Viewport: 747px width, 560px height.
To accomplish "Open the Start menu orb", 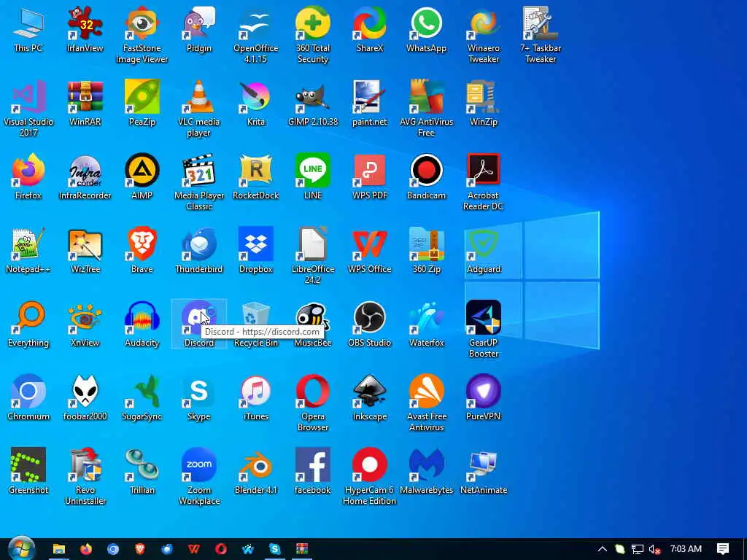I will tap(21, 548).
